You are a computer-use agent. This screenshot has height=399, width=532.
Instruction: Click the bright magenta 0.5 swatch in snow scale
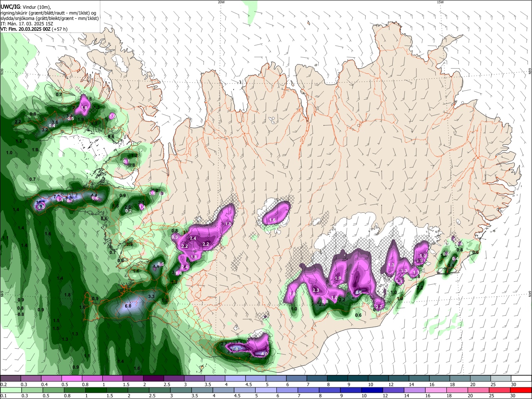71,379
